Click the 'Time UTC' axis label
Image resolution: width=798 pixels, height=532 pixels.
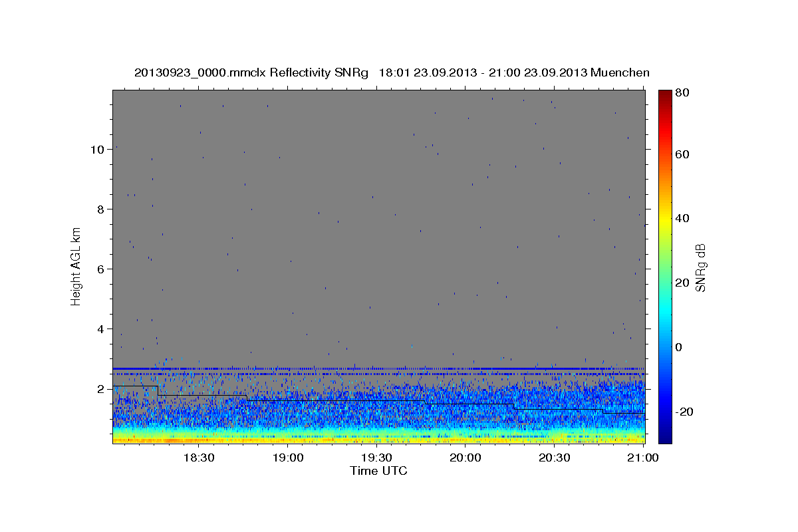coord(378,471)
